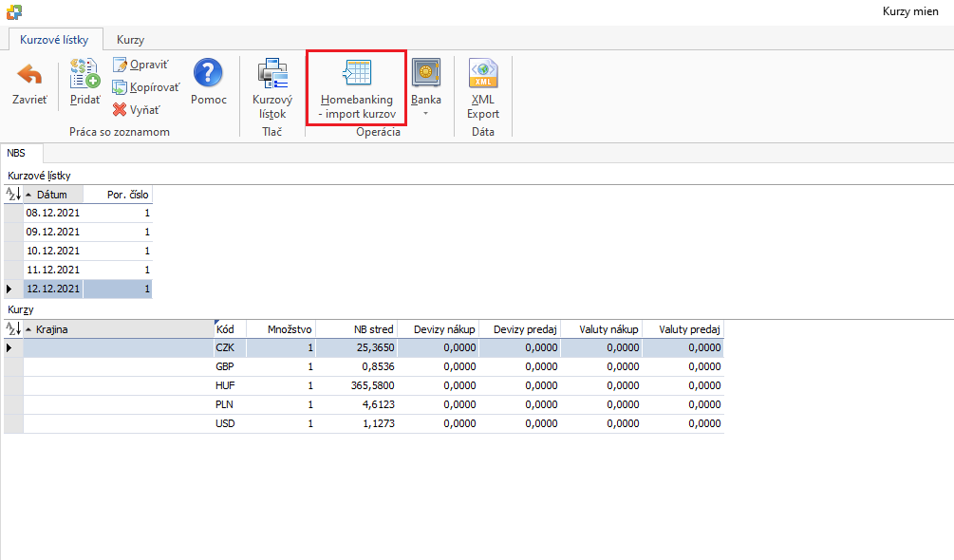Screen dimensions: 954x560
Task: Click row indicator of CZK row
Action: tap(13, 347)
